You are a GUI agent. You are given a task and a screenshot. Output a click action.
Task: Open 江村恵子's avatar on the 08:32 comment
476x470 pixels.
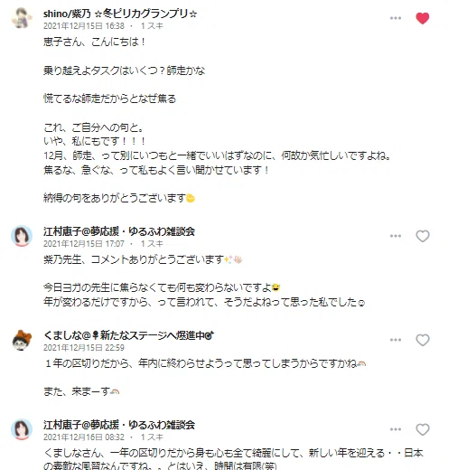coord(22,429)
